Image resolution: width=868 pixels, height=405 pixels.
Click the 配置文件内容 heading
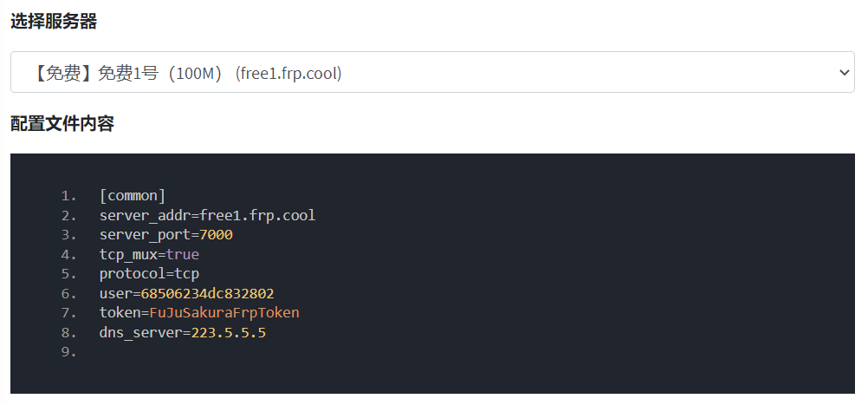pos(62,123)
